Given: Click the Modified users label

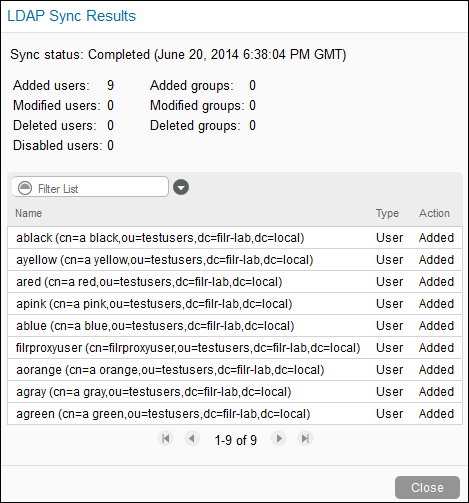Looking at the screenshot, I should 57,106.
